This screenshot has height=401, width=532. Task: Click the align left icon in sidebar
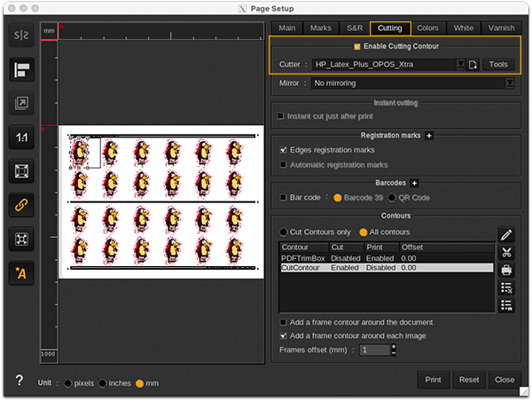(x=21, y=70)
